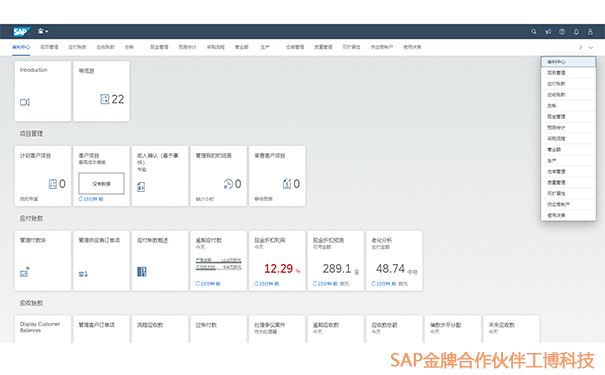The width and height of the screenshot is (605, 375).
Task: Click the icon on the 计划客户项目 tile
Action: pos(52,184)
